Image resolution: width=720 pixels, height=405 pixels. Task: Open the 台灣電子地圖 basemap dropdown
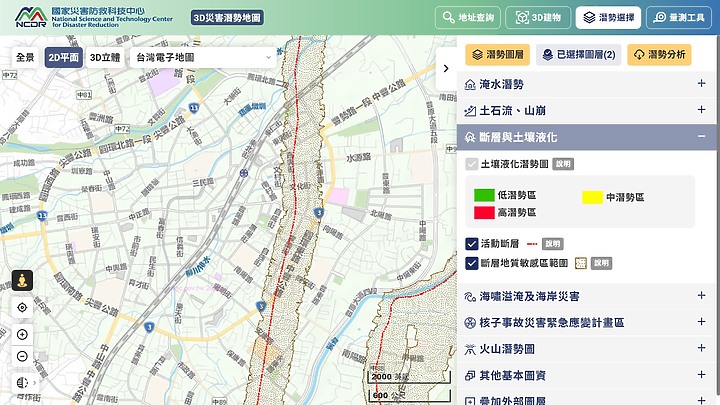tap(203, 57)
